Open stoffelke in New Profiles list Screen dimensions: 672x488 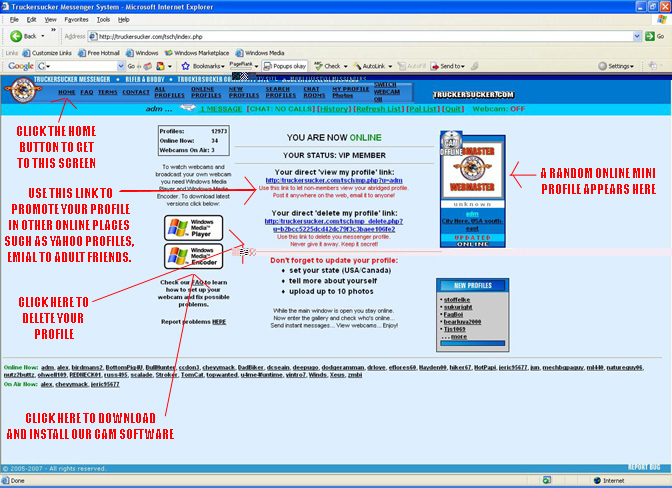(457, 300)
